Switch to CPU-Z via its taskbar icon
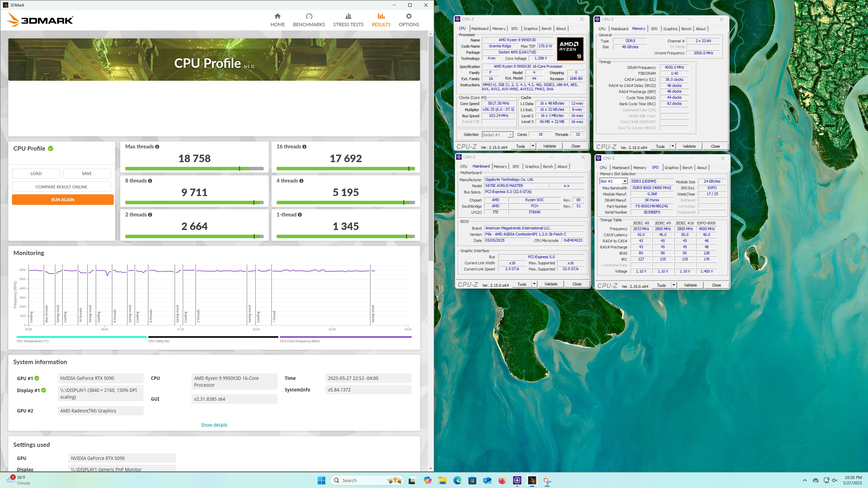The image size is (868, 488). click(517, 480)
